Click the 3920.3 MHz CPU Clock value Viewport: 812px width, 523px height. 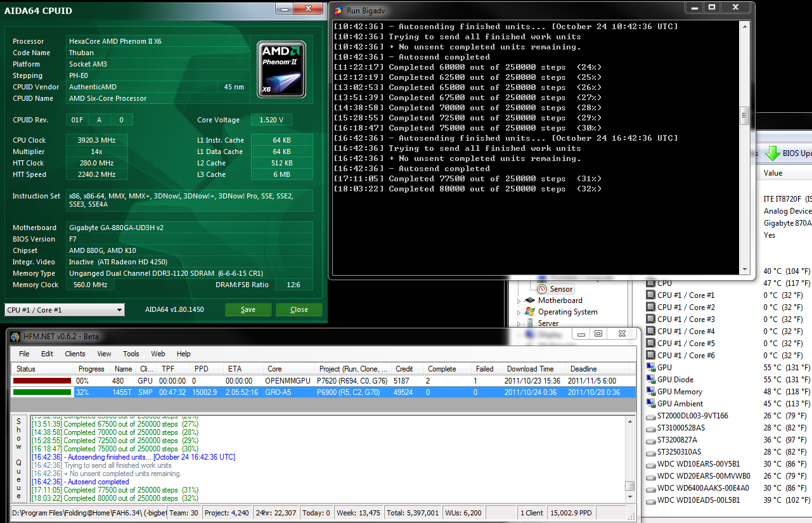click(x=96, y=140)
